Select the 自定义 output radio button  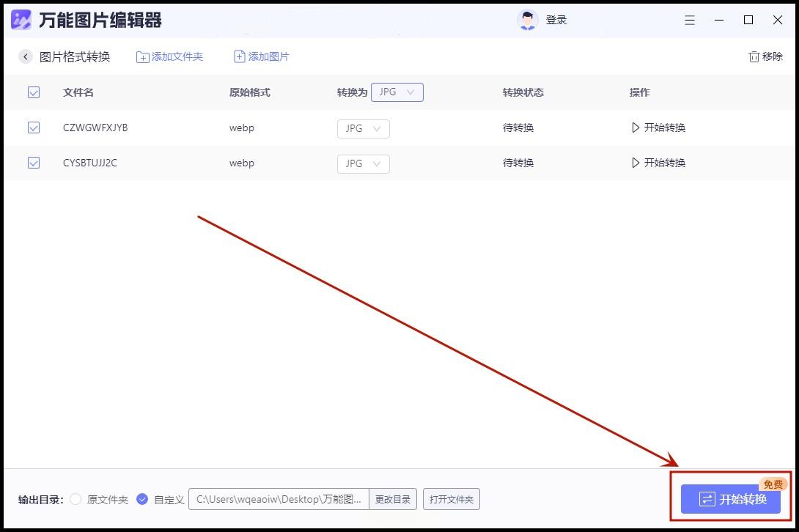click(x=142, y=499)
